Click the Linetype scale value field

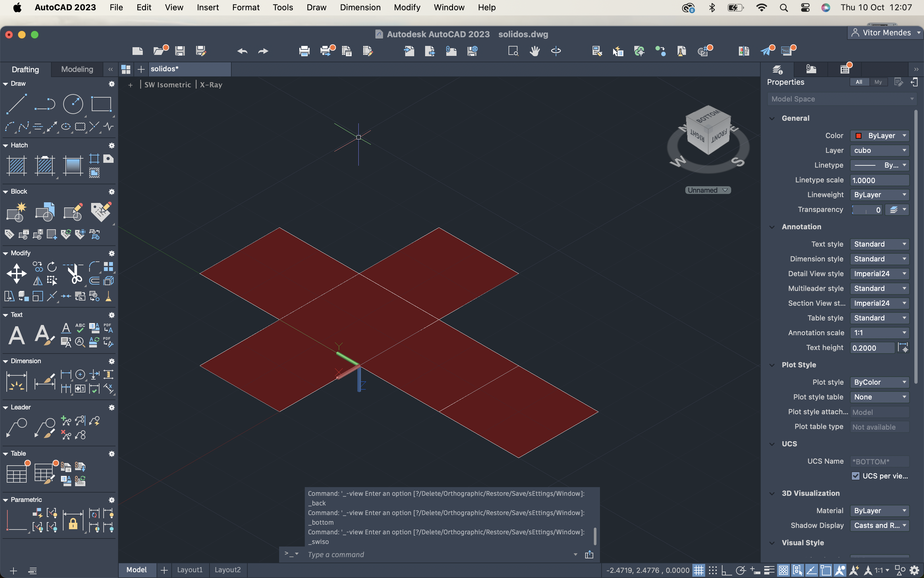point(879,180)
